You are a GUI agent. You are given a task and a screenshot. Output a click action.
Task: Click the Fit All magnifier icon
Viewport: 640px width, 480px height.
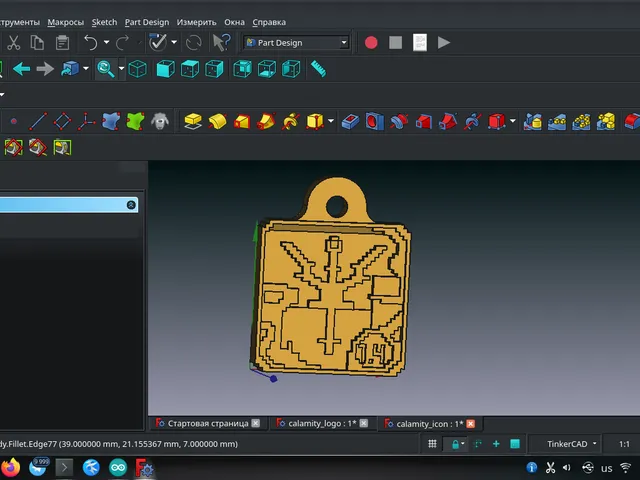click(105, 69)
